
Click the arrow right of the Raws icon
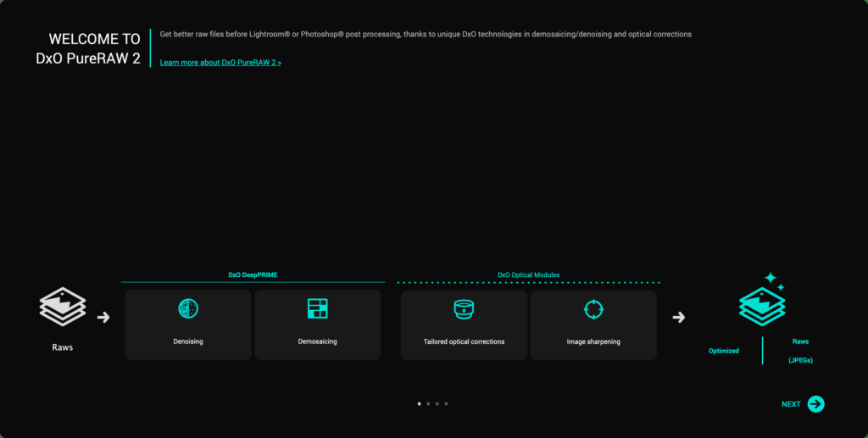[x=103, y=318]
